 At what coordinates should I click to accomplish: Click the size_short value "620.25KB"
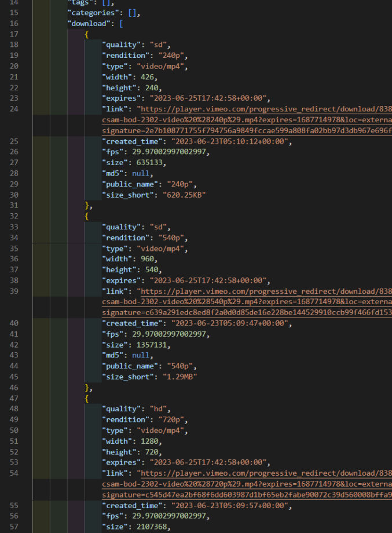tap(184, 195)
